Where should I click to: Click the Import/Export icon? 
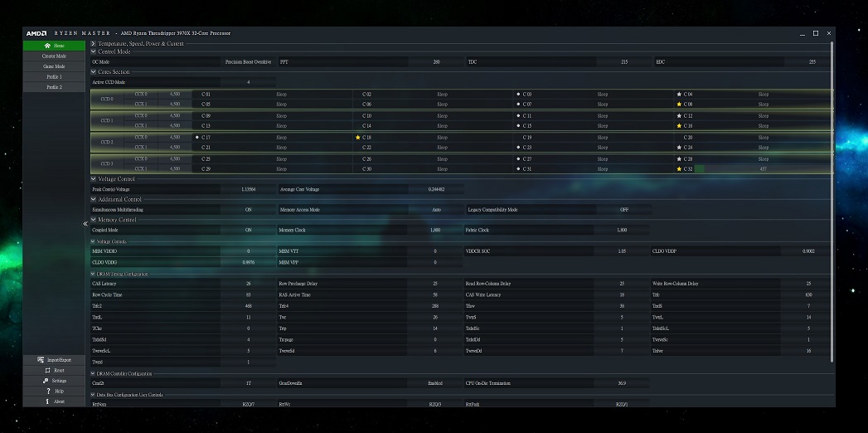tap(41, 360)
